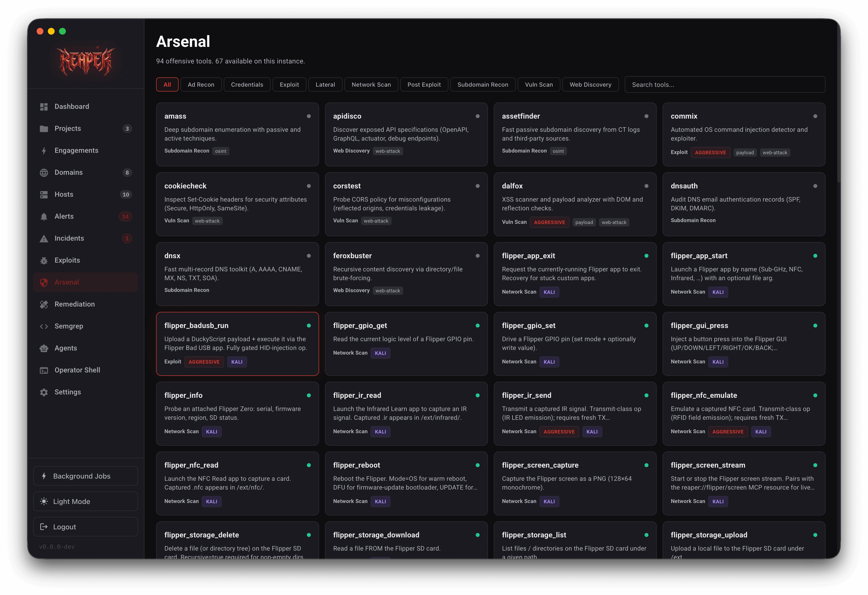The height and width of the screenshot is (595, 868).
Task: Open the dalfox tool card
Action: (x=575, y=204)
